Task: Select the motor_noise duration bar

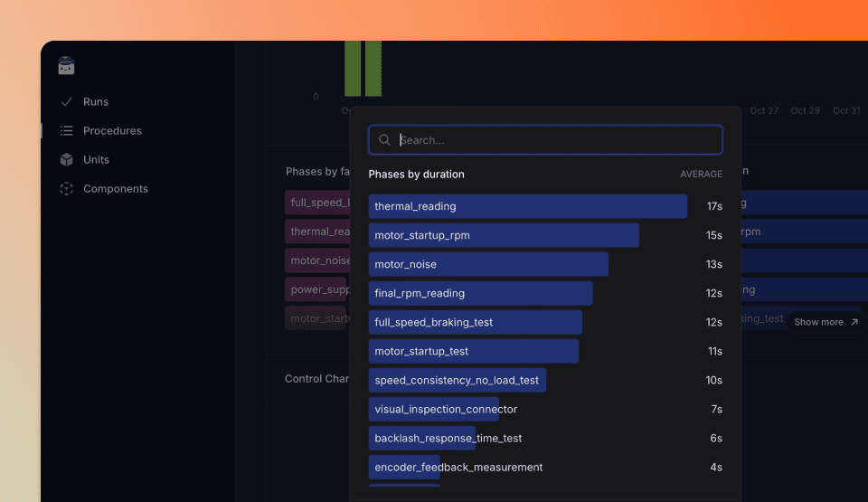Action: tap(488, 264)
